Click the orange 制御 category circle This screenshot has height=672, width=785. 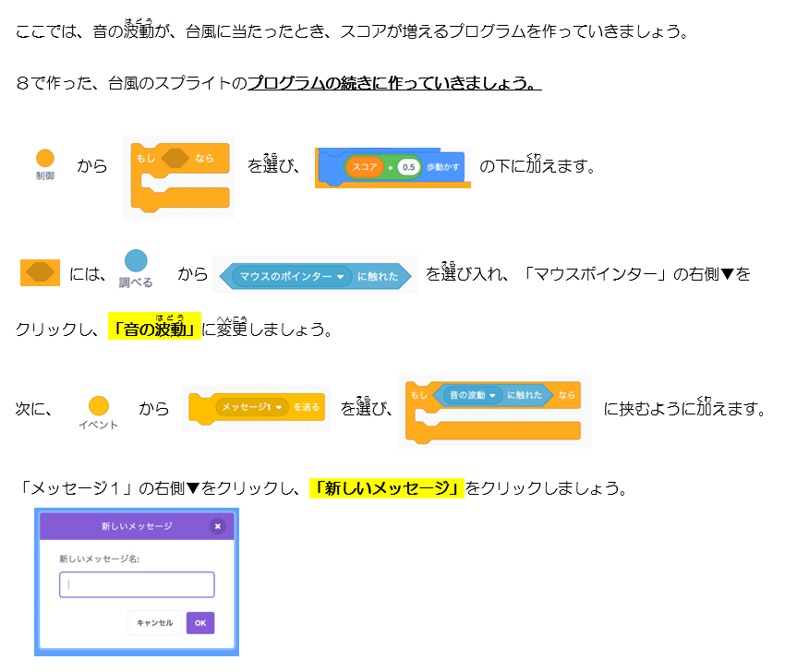click(x=44, y=159)
